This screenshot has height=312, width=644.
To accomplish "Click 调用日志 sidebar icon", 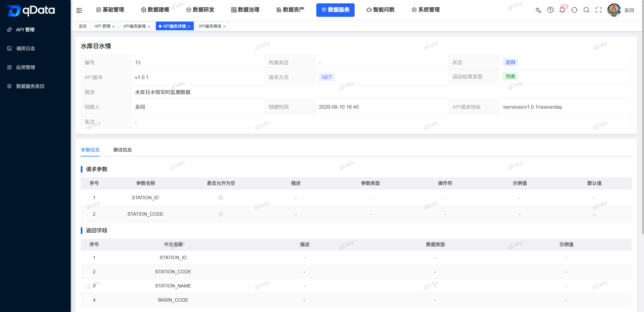I will tap(9, 48).
